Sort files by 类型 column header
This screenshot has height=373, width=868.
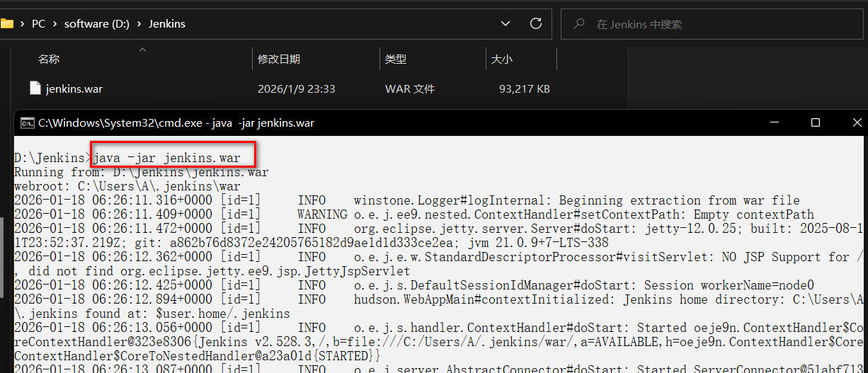click(x=396, y=59)
